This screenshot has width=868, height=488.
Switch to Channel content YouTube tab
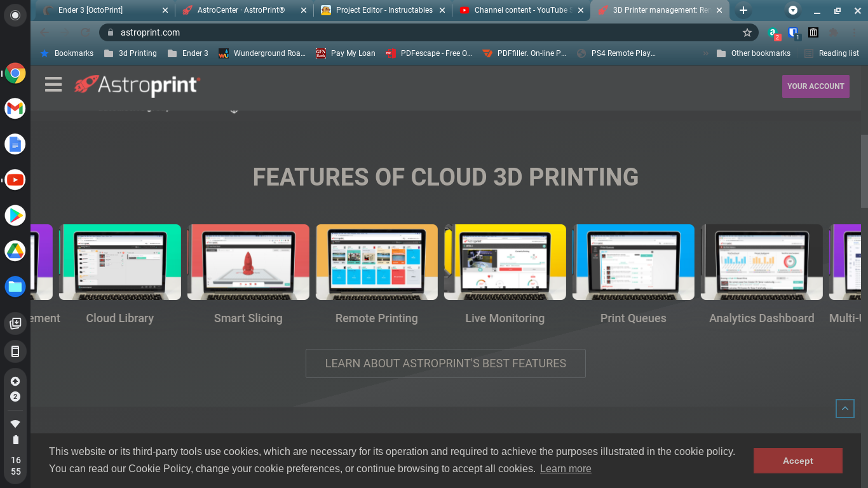[x=522, y=10]
